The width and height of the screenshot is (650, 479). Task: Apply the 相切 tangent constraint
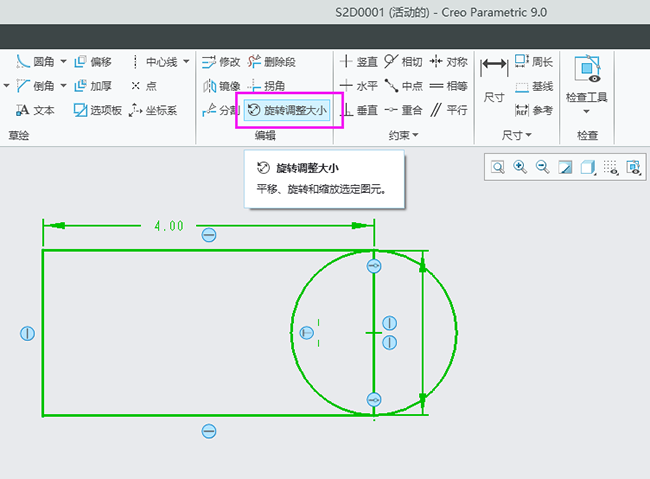tap(403, 62)
